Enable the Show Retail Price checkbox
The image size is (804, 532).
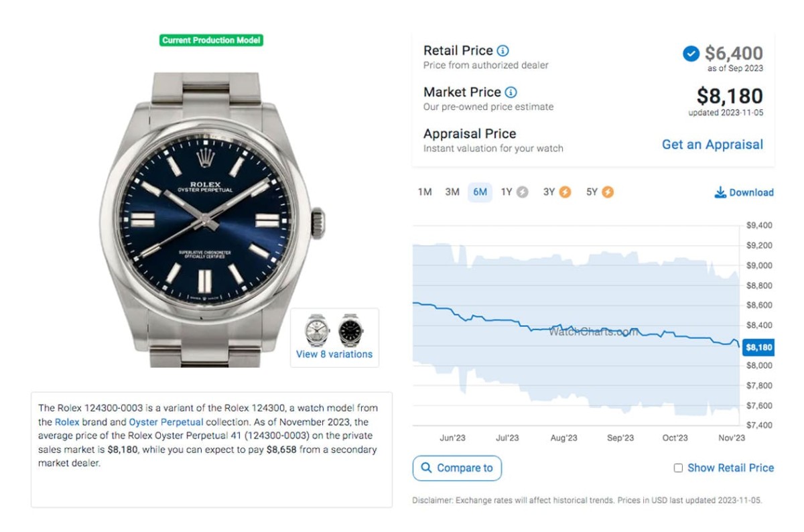point(678,468)
